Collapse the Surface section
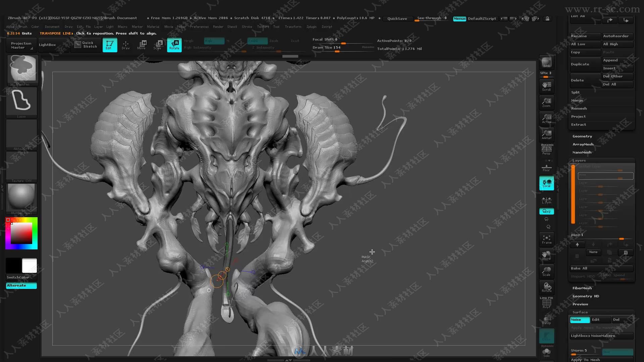The height and width of the screenshot is (362, 644). 580,312
